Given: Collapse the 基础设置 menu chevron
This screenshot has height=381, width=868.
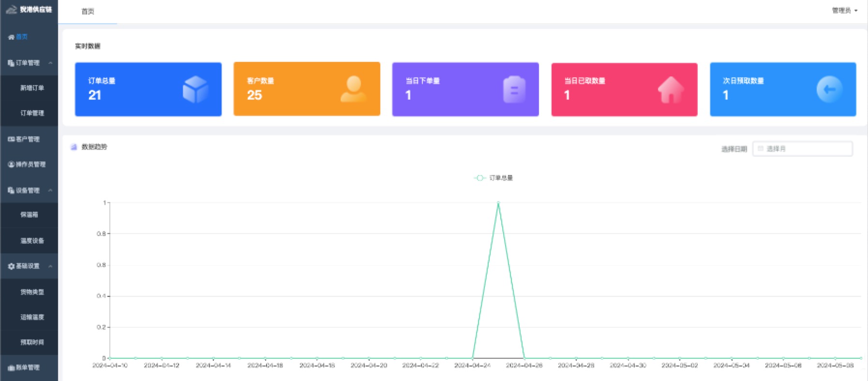Looking at the screenshot, I should pos(50,266).
